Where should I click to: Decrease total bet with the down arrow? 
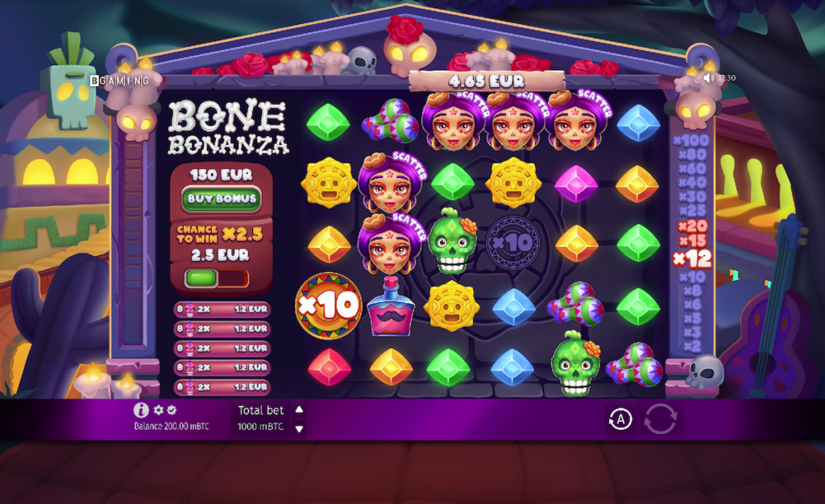(x=300, y=429)
